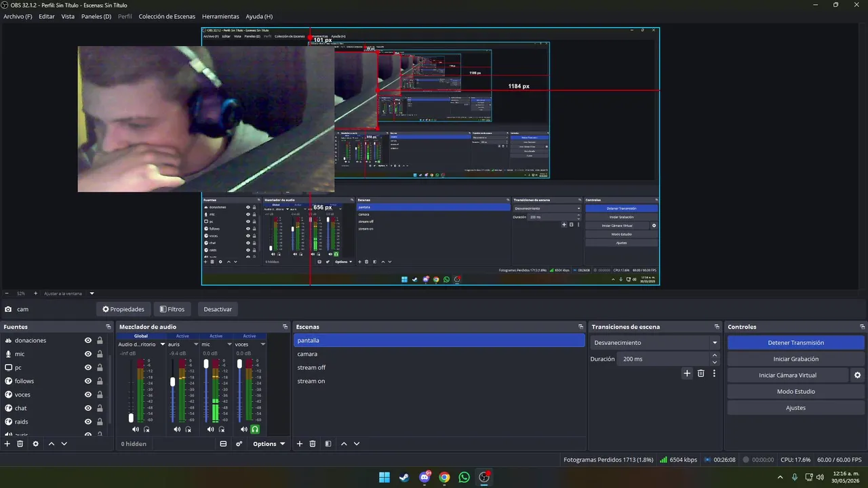Open the auris channel dropdown arrow
Screen dimensions: 868x488
[196, 344]
